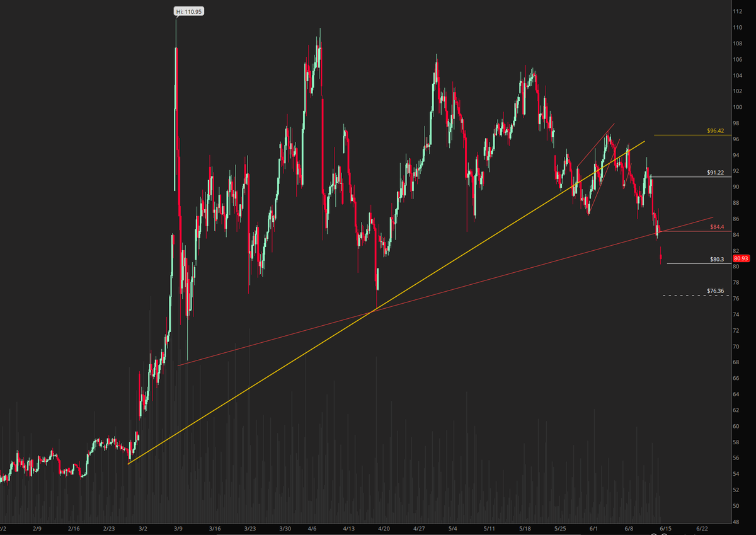
Task: Click the 112 price axis label
Action: point(737,11)
